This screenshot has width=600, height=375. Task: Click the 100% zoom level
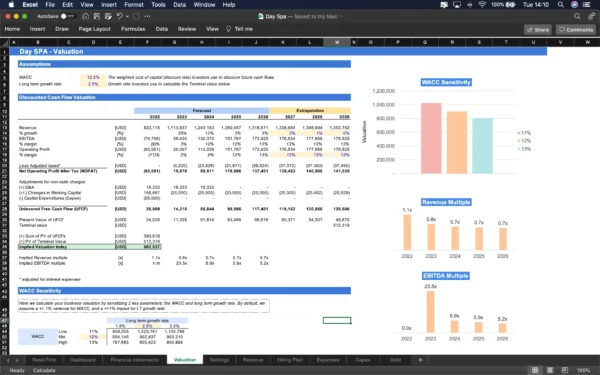584,370
